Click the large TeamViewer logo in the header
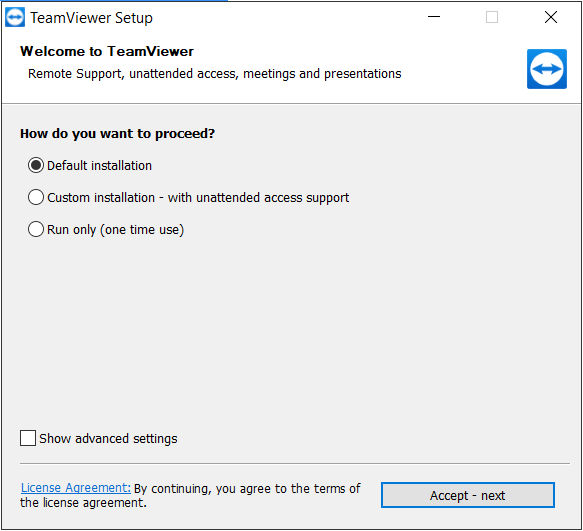This screenshot has width=583, height=531. click(547, 69)
